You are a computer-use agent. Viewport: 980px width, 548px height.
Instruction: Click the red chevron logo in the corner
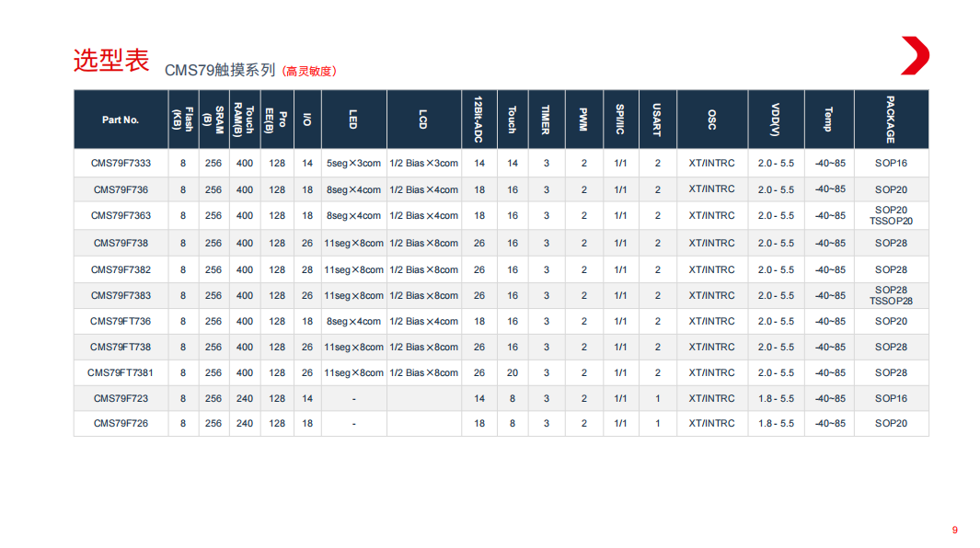(915, 56)
